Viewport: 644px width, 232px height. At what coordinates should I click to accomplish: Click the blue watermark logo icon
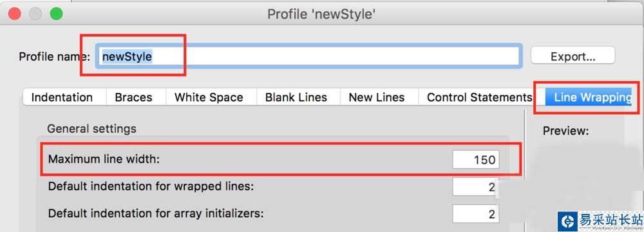tap(567, 222)
